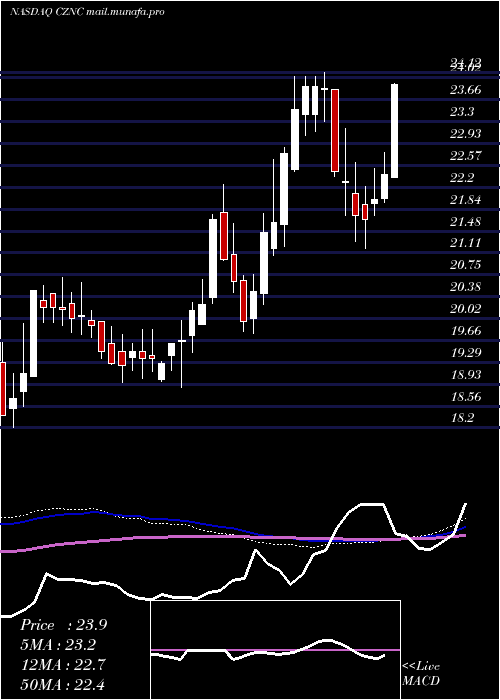500x700 pixels.
Task: Click the 19.29 price axis label
Action: pyautogui.click(x=465, y=353)
